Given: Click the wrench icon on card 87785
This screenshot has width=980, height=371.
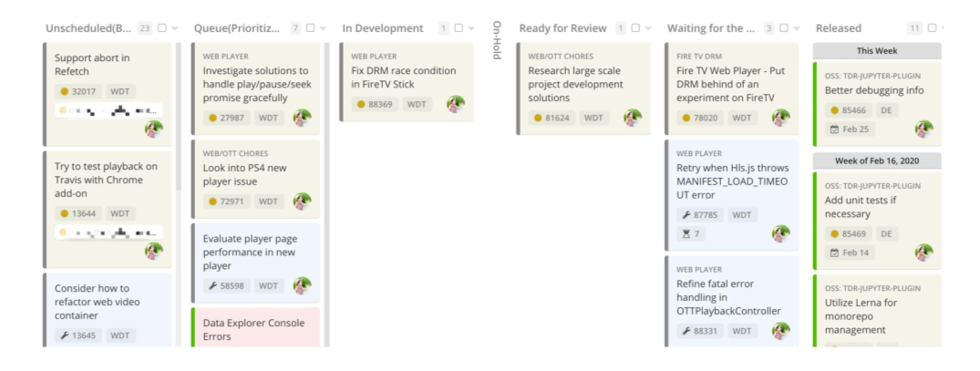Looking at the screenshot, I should tap(686, 215).
